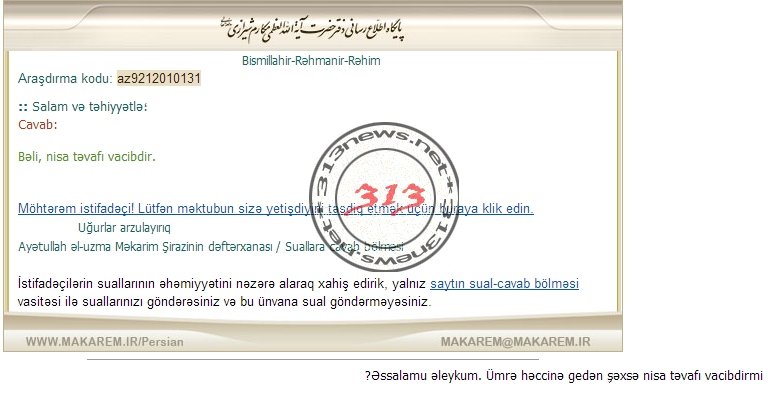This screenshot has height=394, width=768.
Task: Click the Uğurlar arzulayırıq line
Action: coord(124,228)
